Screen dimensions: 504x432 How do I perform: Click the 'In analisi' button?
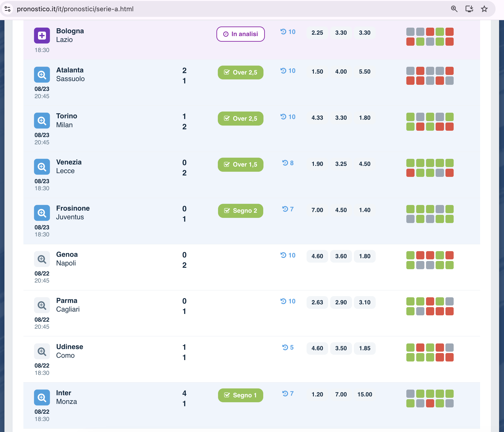coord(241,34)
